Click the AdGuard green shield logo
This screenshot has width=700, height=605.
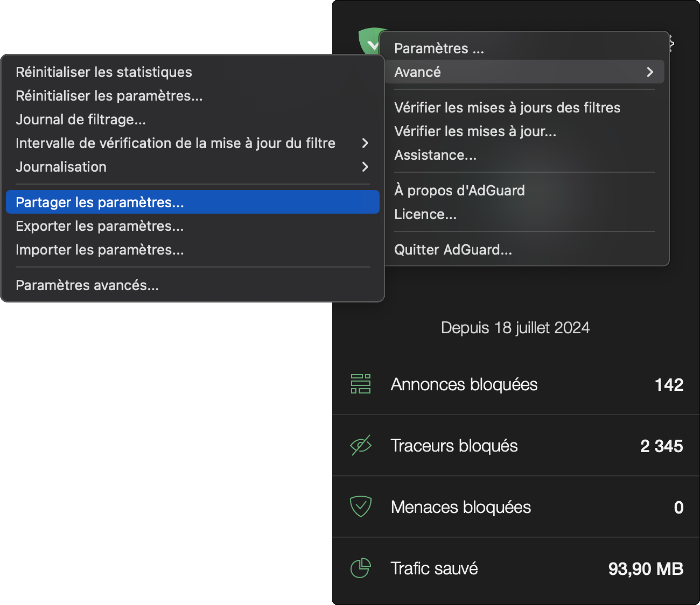pyautogui.click(x=370, y=41)
